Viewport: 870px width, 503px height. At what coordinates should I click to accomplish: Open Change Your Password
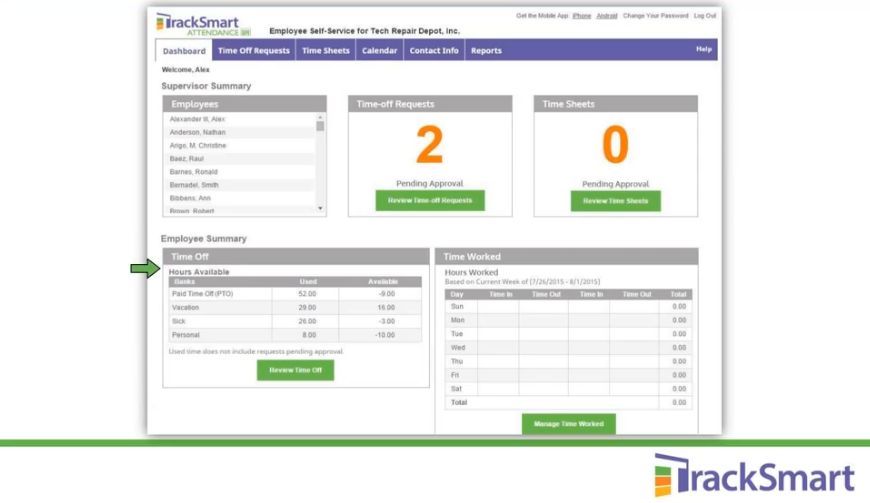click(655, 16)
